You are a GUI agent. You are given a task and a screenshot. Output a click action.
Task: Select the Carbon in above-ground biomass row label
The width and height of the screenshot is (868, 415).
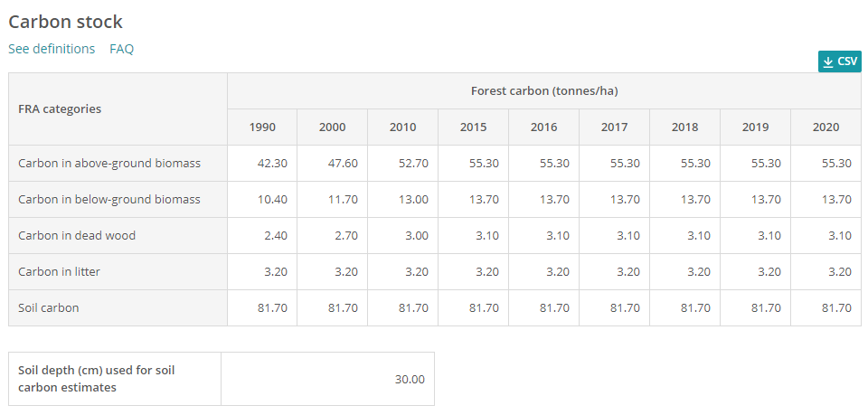coord(109,164)
